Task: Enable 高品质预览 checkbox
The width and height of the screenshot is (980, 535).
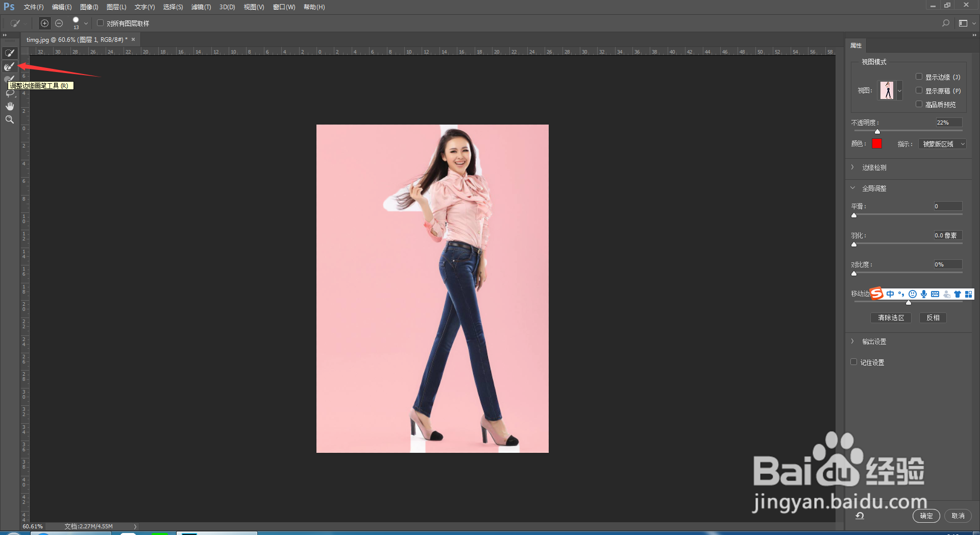Action: coord(919,104)
